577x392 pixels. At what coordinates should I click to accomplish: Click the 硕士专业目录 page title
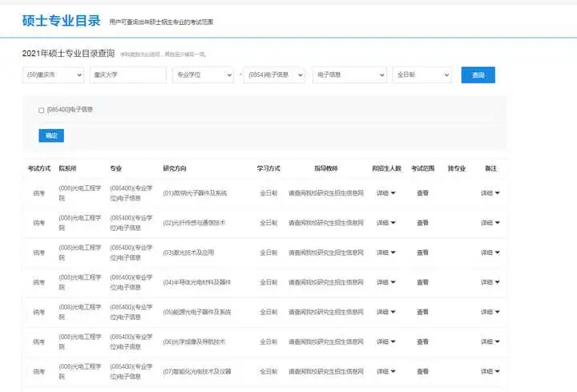point(61,21)
